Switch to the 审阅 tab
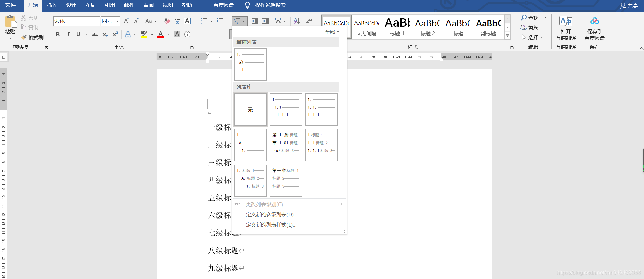 pos(148,5)
